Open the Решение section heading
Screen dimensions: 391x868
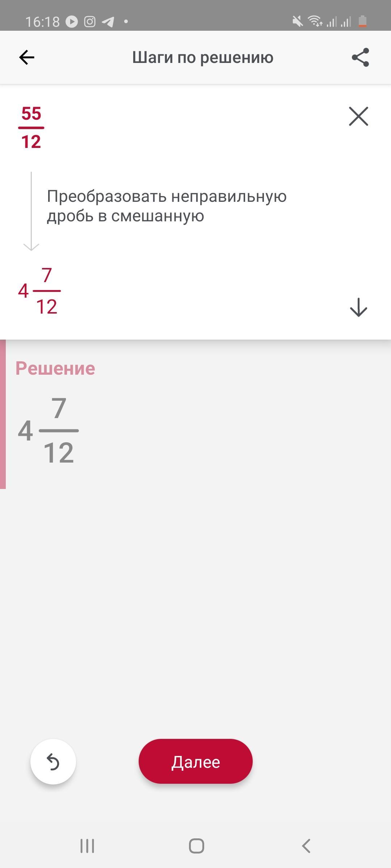(x=55, y=369)
